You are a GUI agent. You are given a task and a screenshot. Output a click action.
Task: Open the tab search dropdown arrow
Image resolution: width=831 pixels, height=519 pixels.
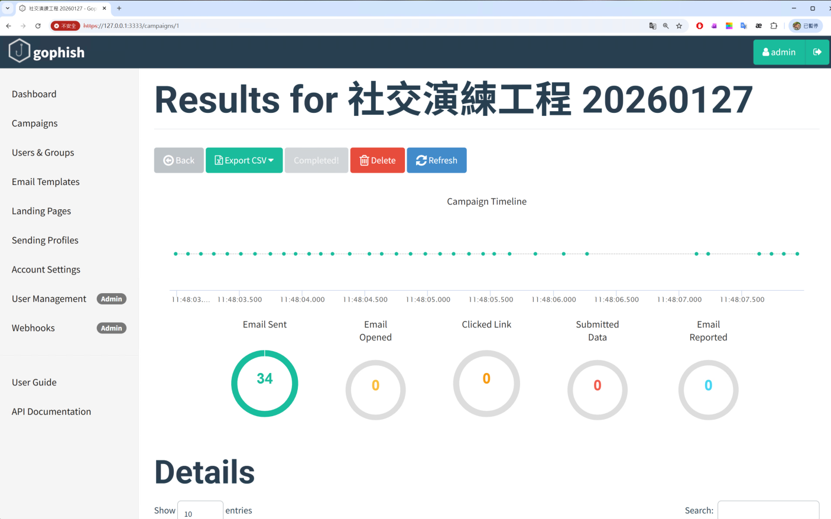(7, 8)
